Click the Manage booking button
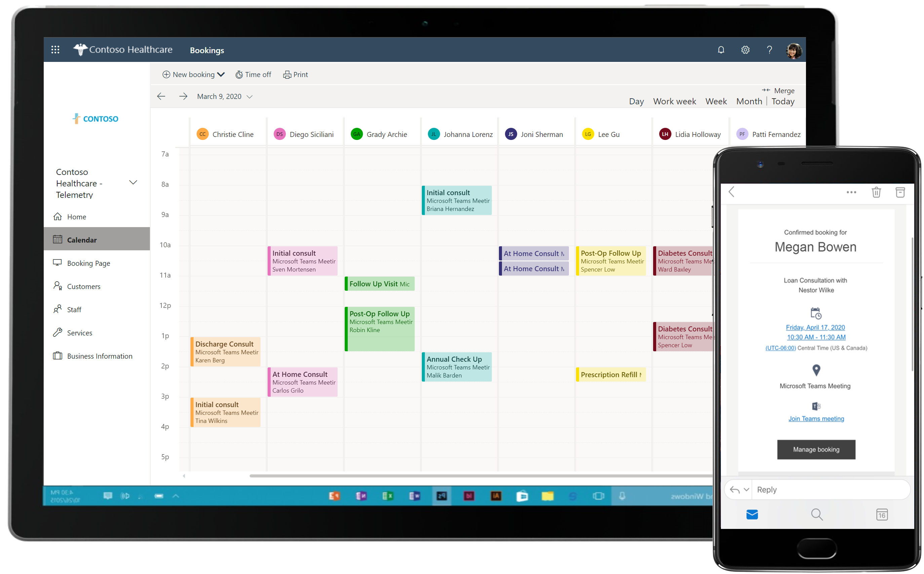This screenshot has height=574, width=924. point(816,450)
